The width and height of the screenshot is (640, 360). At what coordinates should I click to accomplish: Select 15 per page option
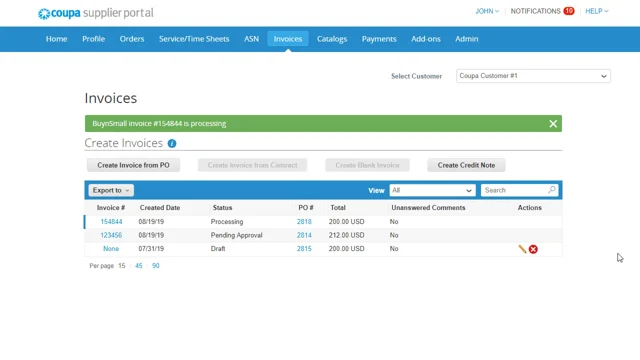click(122, 266)
